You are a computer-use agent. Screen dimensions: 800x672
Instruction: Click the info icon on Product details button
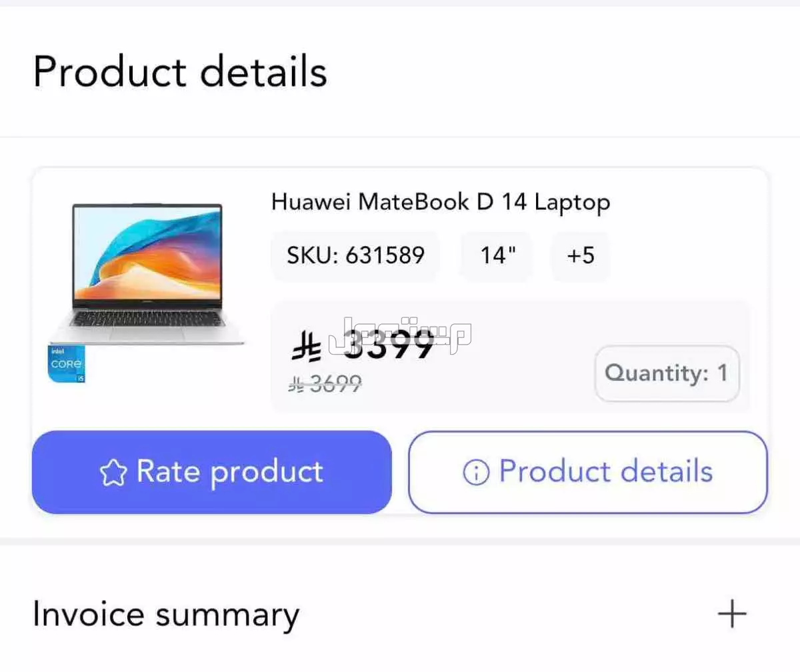pyautogui.click(x=475, y=473)
